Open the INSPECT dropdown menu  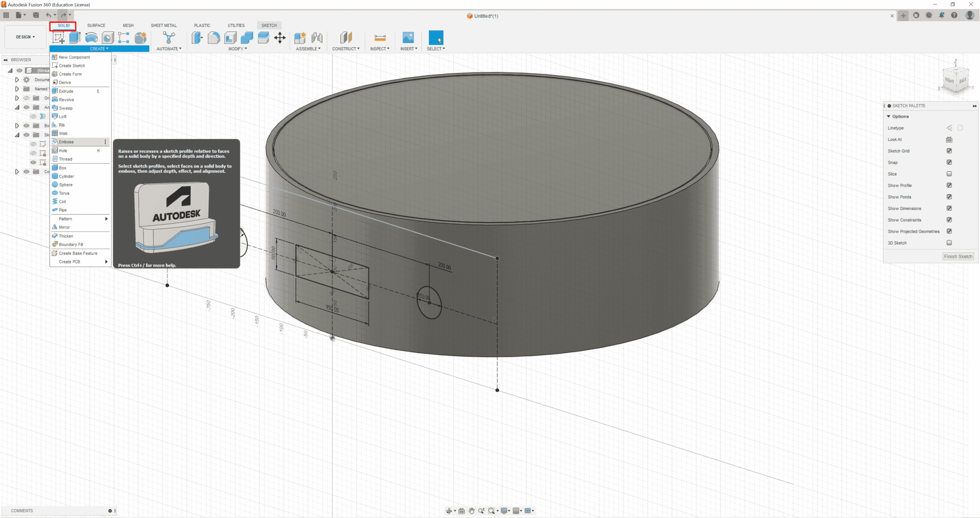point(380,49)
